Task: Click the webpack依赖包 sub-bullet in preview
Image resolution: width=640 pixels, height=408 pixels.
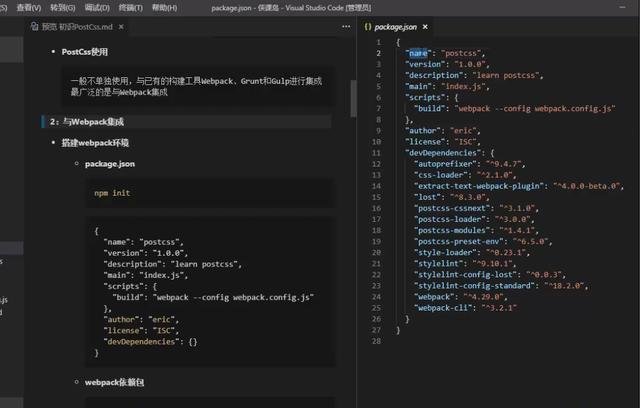Action: click(114, 382)
